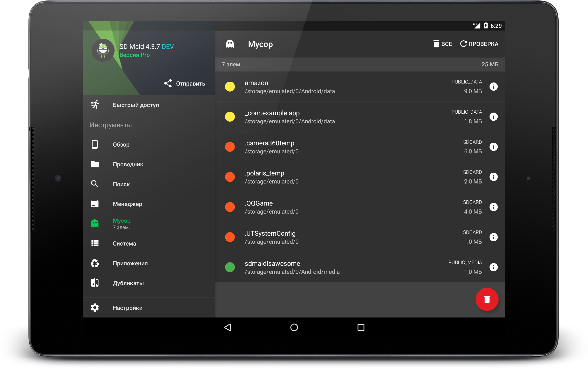Image resolution: width=588 pixels, height=368 pixels.
Task: Click green dot beside sdmaidisawesome
Action: pos(230,267)
